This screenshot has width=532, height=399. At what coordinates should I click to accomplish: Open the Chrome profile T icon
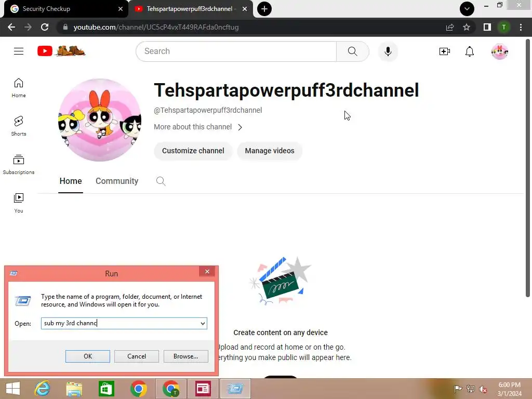(504, 27)
